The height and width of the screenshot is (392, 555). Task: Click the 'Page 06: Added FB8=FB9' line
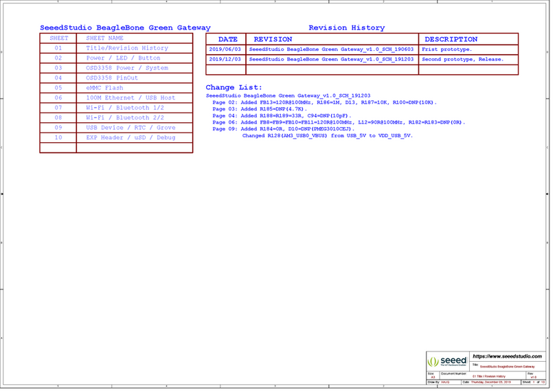tap(339, 122)
